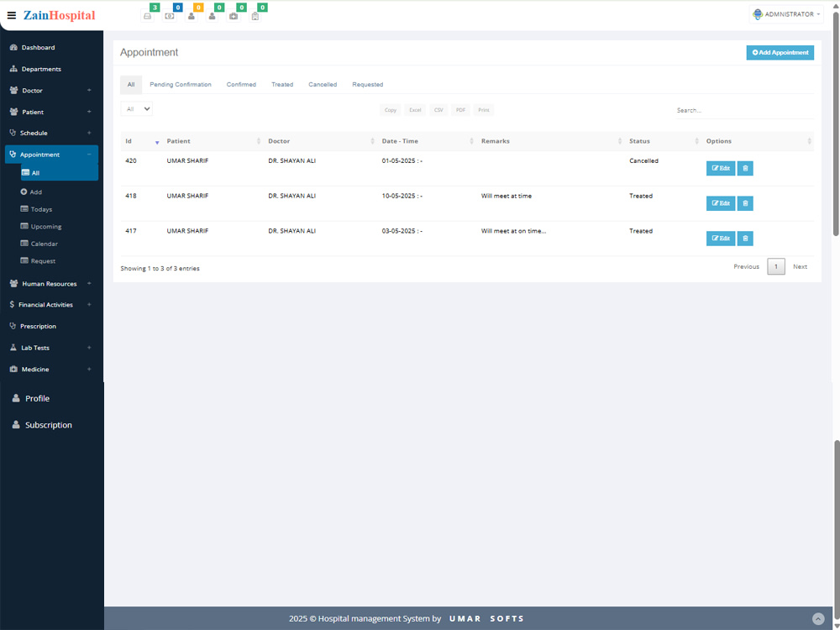Screen dimensions: 840x630
Task: Open the ADMINISTRATOR account dropdown
Action: (x=786, y=14)
